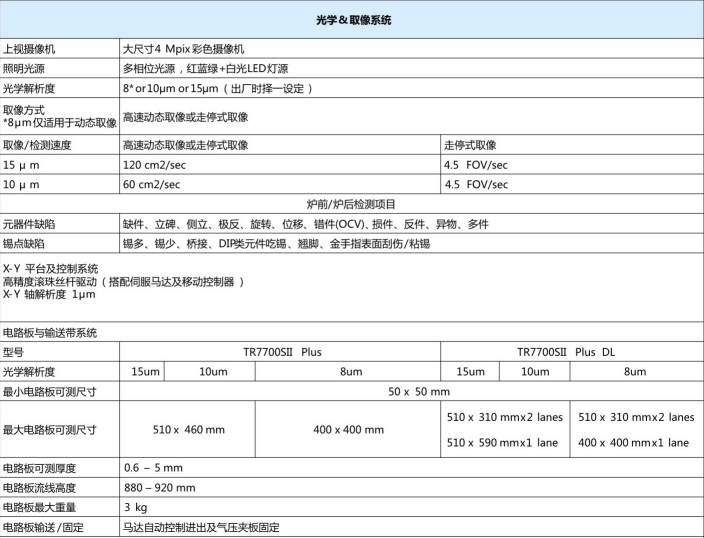Click the 炉前/炉后检测项目 section heading

[x=351, y=205]
